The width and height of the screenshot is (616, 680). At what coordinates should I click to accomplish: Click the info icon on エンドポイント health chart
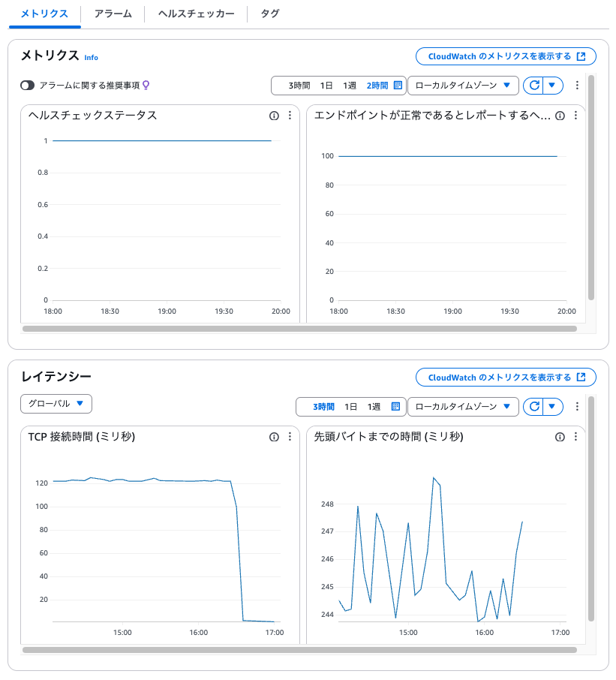560,116
